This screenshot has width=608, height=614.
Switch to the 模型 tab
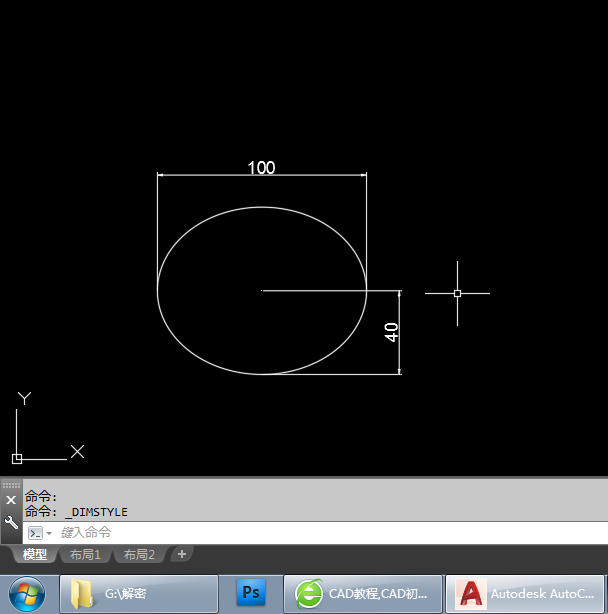pyautogui.click(x=35, y=554)
